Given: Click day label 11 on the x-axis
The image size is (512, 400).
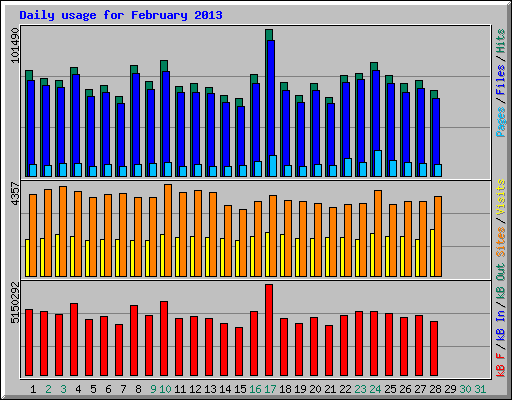Looking at the screenshot, I should tap(180, 389).
